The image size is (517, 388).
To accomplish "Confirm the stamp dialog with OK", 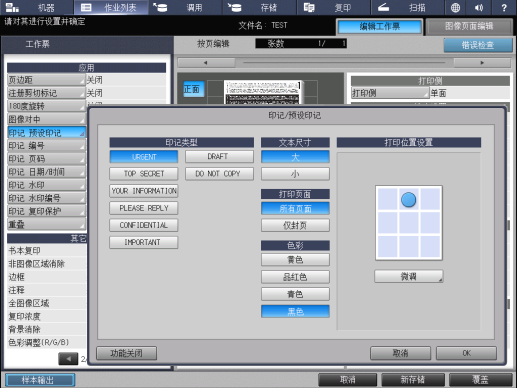I will click(466, 353).
